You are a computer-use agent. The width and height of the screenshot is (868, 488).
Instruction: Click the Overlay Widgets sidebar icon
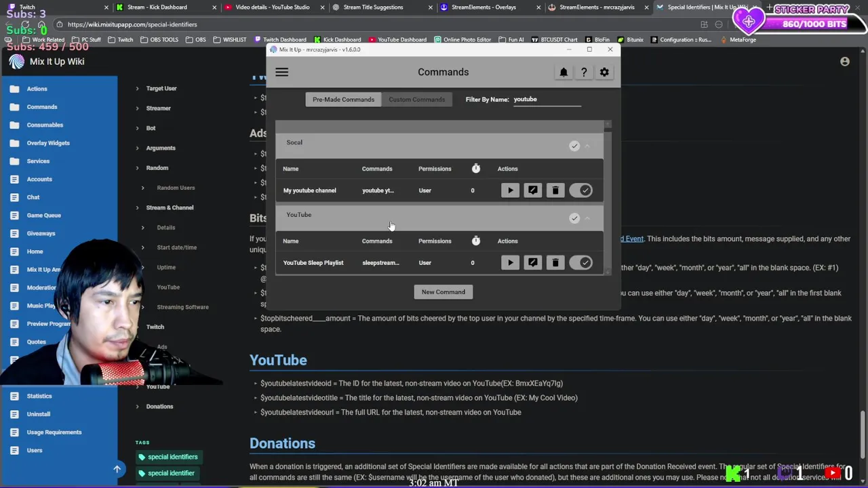click(14, 143)
